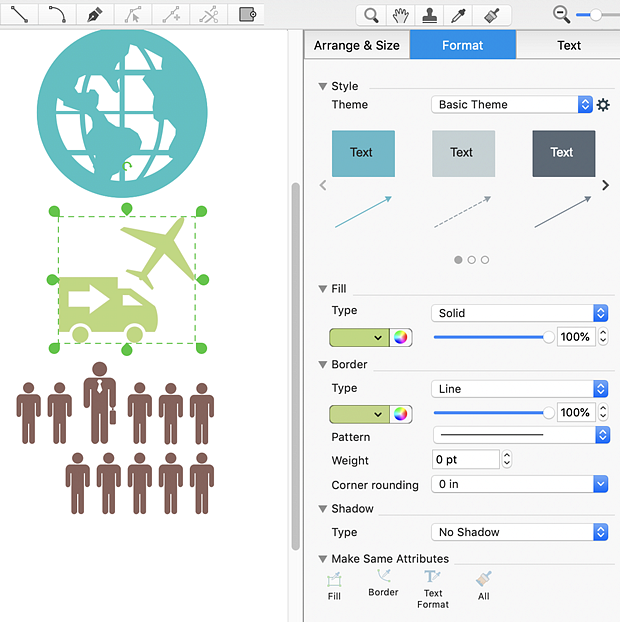
Task: Select the brown people group shape
Action: click(x=115, y=438)
